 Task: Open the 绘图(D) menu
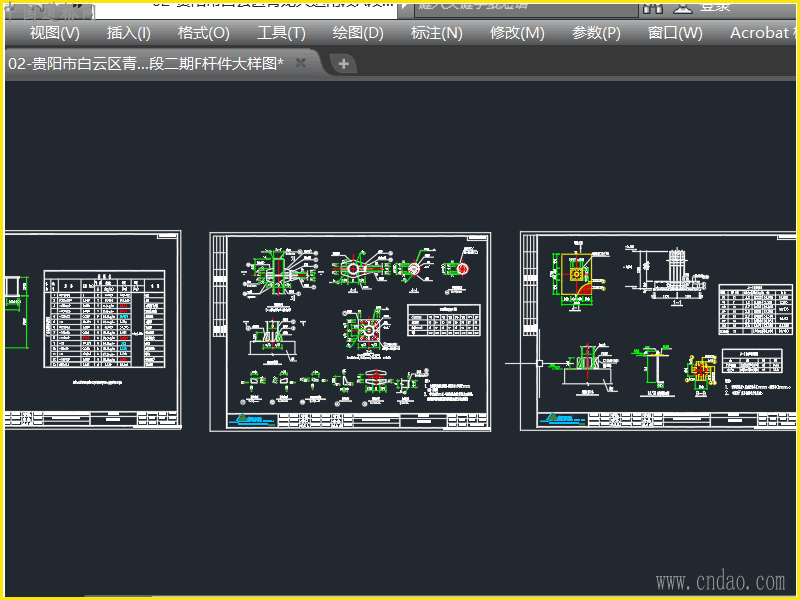(x=358, y=33)
